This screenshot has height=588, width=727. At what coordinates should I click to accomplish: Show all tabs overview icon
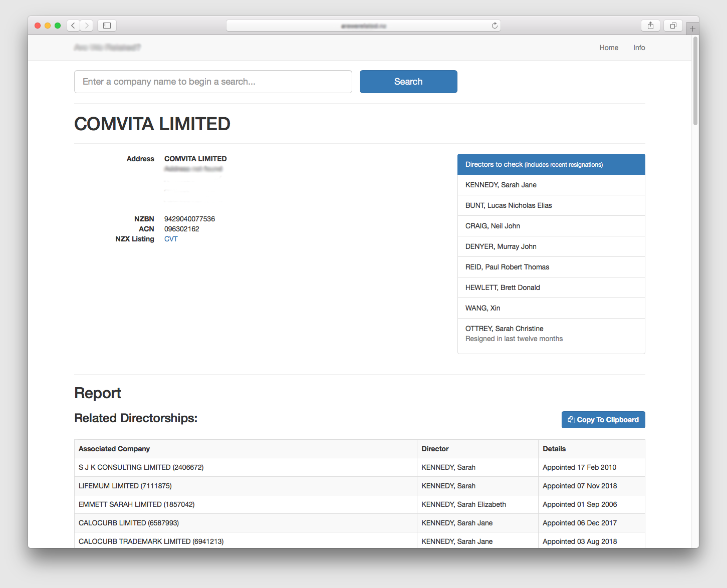[673, 26]
